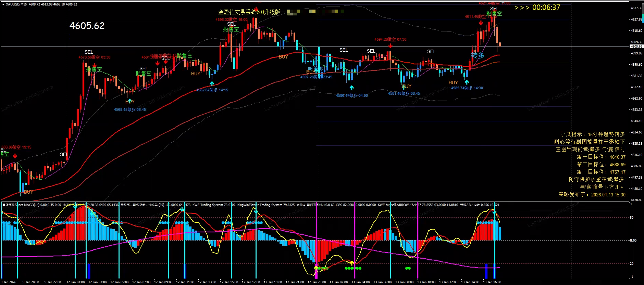Click the 13 Jan 06:00 label on time axis
Screen dimensions: 644x285
382,282
